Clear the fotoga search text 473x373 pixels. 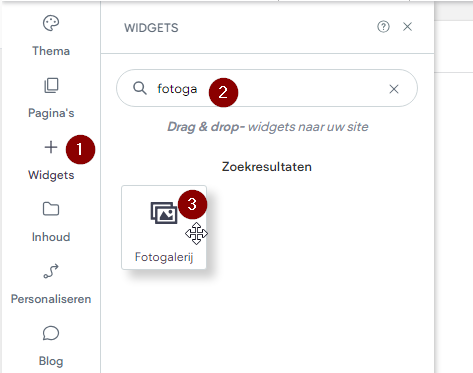coord(394,89)
